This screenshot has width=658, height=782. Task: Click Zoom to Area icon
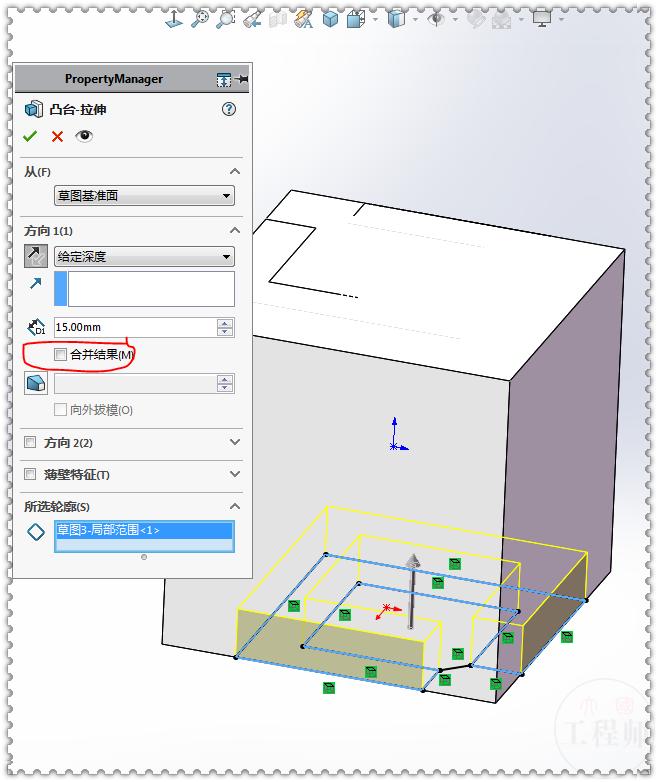click(x=225, y=19)
